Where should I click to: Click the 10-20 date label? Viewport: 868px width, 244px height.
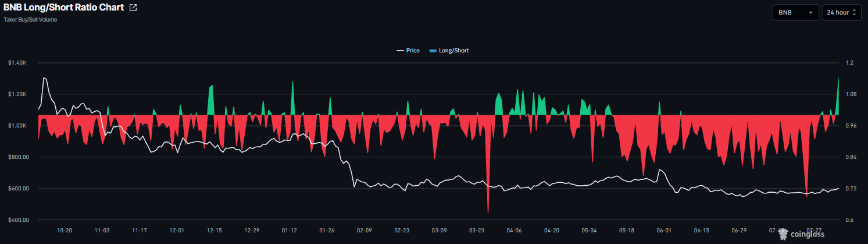point(65,231)
